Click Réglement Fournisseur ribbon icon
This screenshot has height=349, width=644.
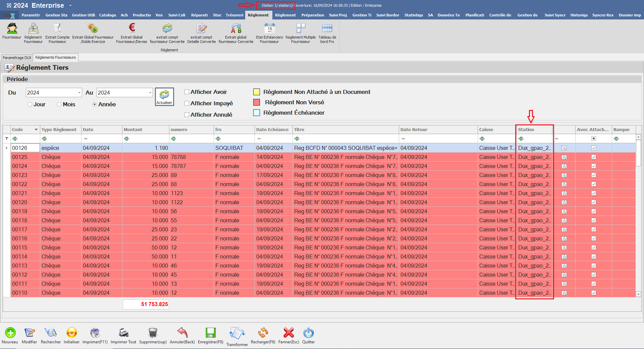[x=33, y=28]
